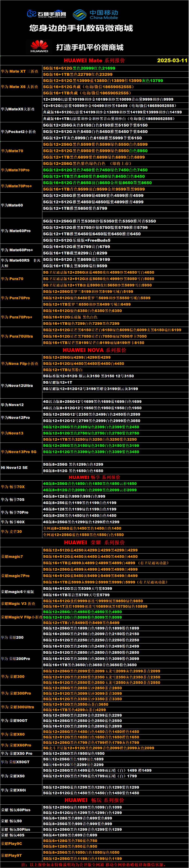The image size is (189, 868).
Task: Click the HUAWEI 畅玩 系列报价 header
Action: [94, 800]
